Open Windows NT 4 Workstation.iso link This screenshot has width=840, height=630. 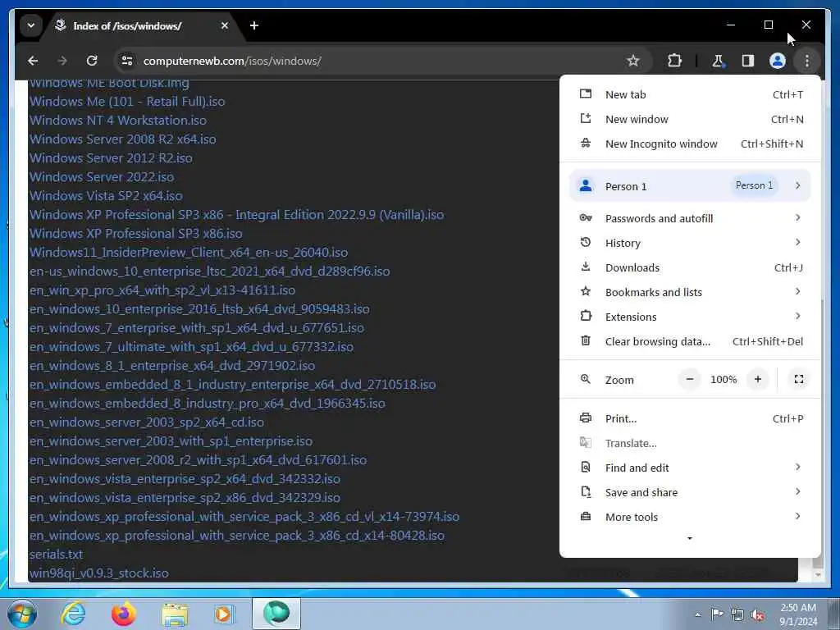click(x=118, y=120)
